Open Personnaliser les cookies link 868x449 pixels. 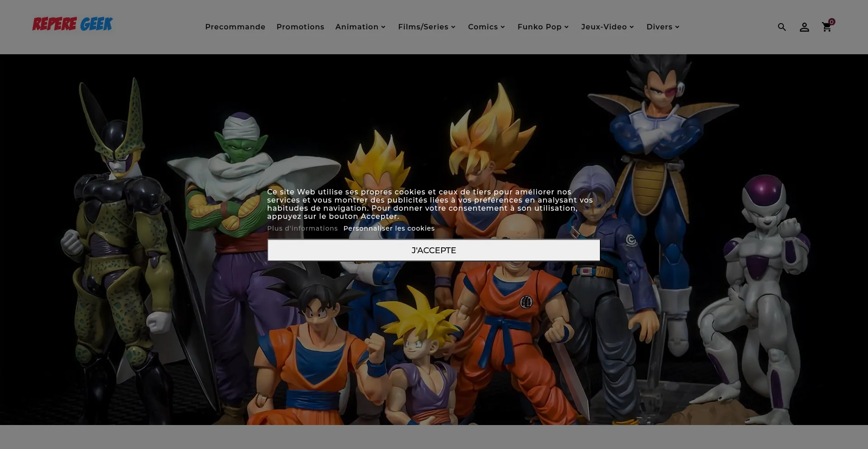[x=389, y=228]
